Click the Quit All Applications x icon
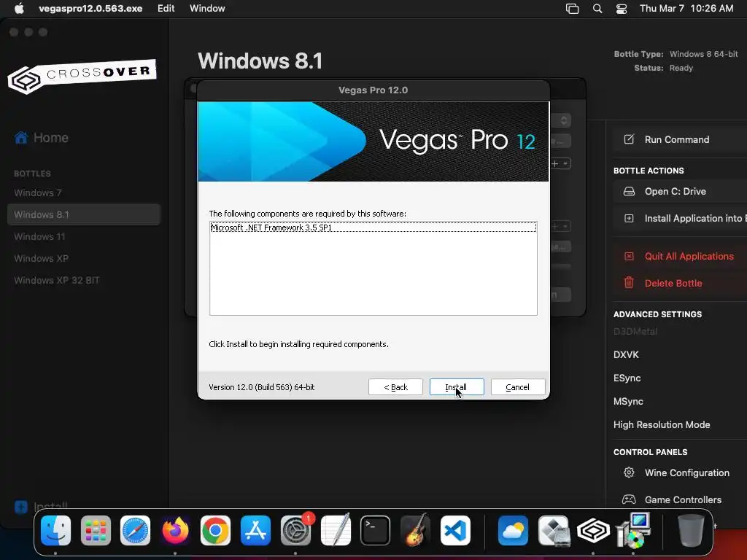This screenshot has width=747, height=560. pos(629,256)
